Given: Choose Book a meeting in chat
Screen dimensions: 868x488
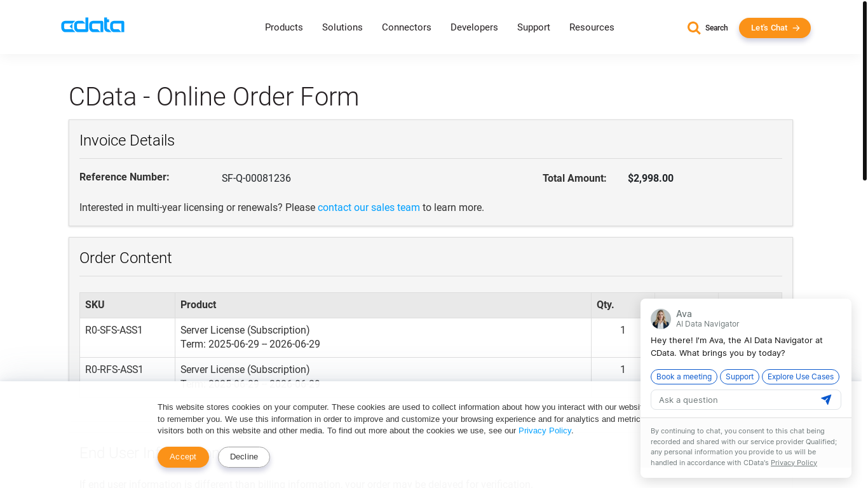Looking at the screenshot, I should tap(684, 377).
